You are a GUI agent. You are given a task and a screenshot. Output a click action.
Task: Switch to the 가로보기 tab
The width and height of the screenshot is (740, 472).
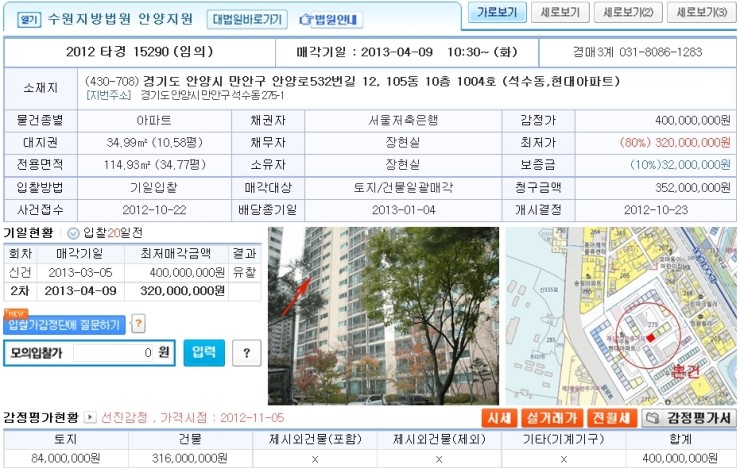click(497, 12)
